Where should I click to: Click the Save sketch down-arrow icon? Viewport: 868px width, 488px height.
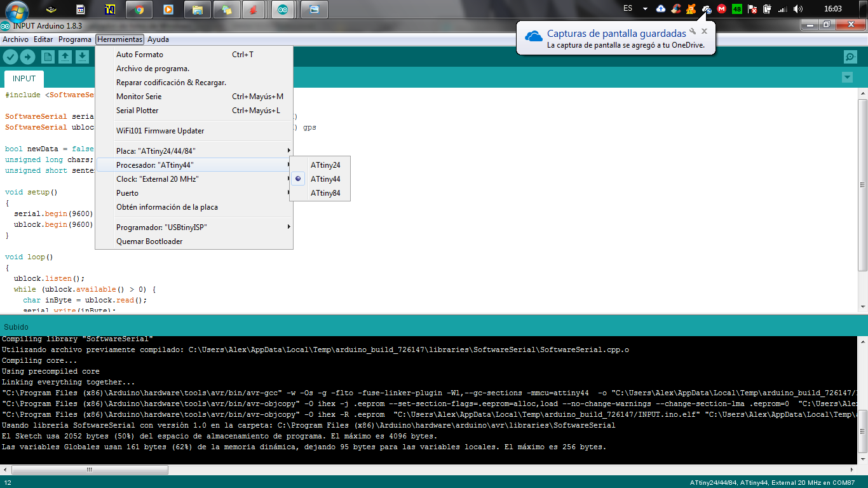click(82, 57)
